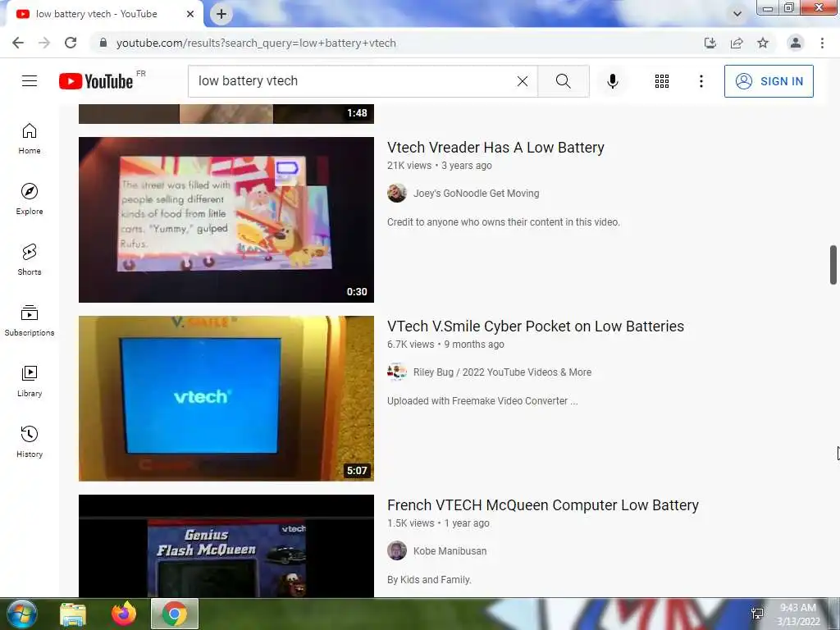
Task: Open History in sidebar
Action: click(30, 442)
